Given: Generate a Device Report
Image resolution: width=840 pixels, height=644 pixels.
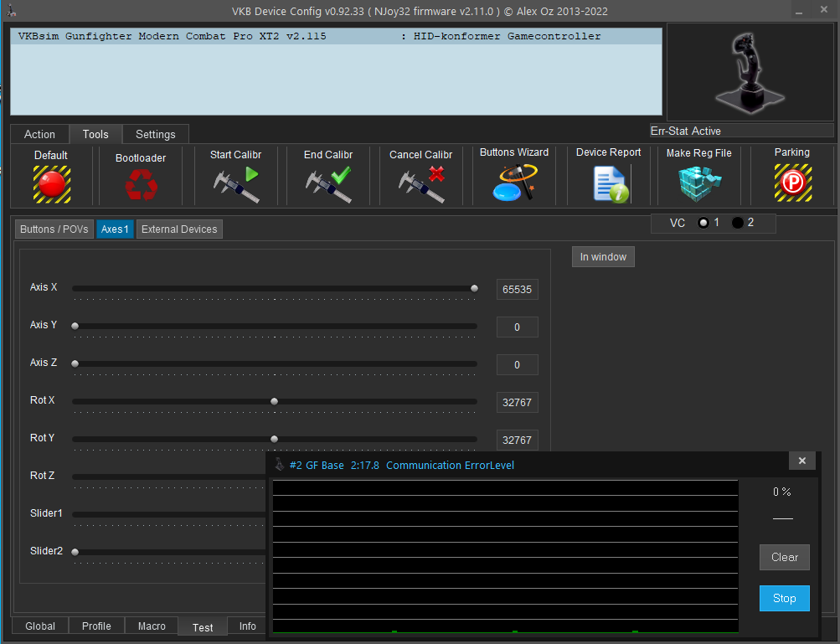Looking at the screenshot, I should click(611, 183).
